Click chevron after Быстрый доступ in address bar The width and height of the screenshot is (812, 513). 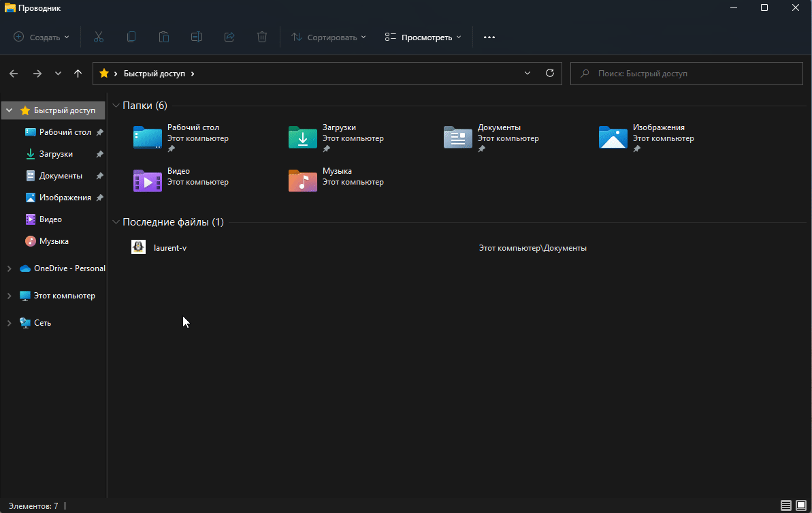[193, 74]
